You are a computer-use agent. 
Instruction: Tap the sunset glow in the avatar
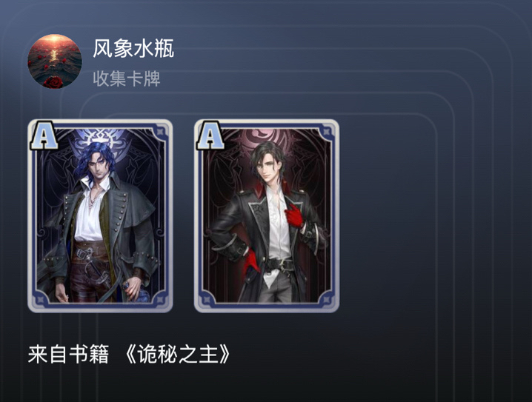pyautogui.click(x=54, y=42)
